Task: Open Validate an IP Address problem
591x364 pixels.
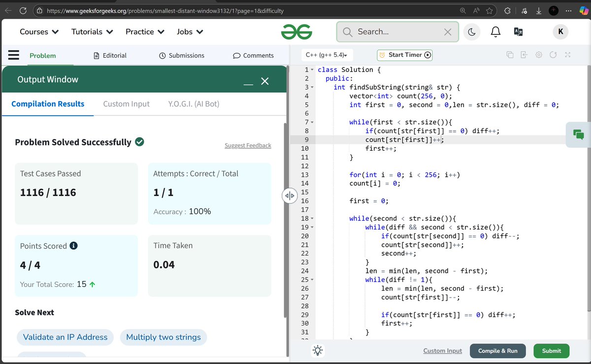Action: pyautogui.click(x=65, y=337)
